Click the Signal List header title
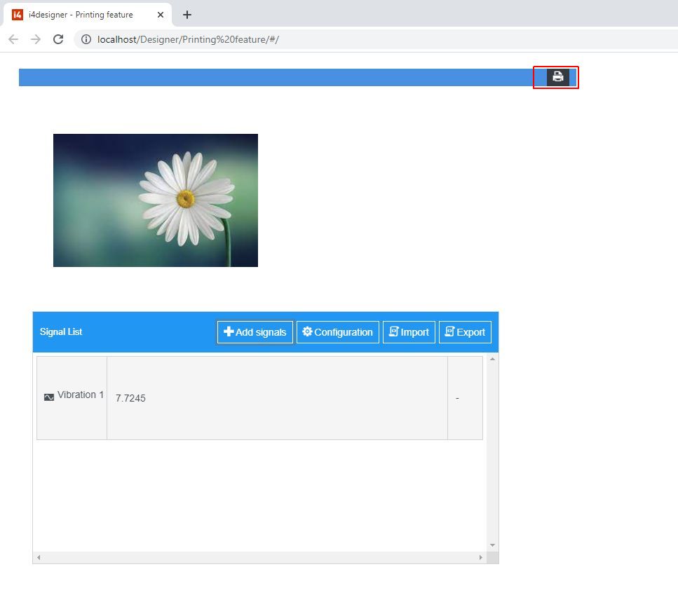 click(61, 331)
